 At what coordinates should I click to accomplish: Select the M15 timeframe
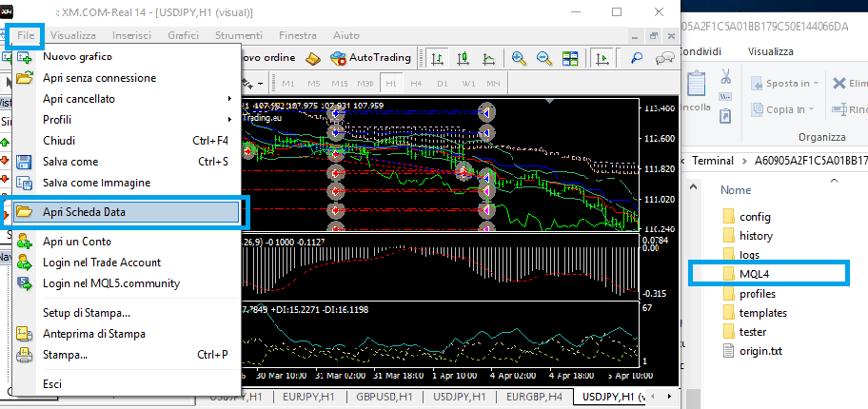click(340, 84)
